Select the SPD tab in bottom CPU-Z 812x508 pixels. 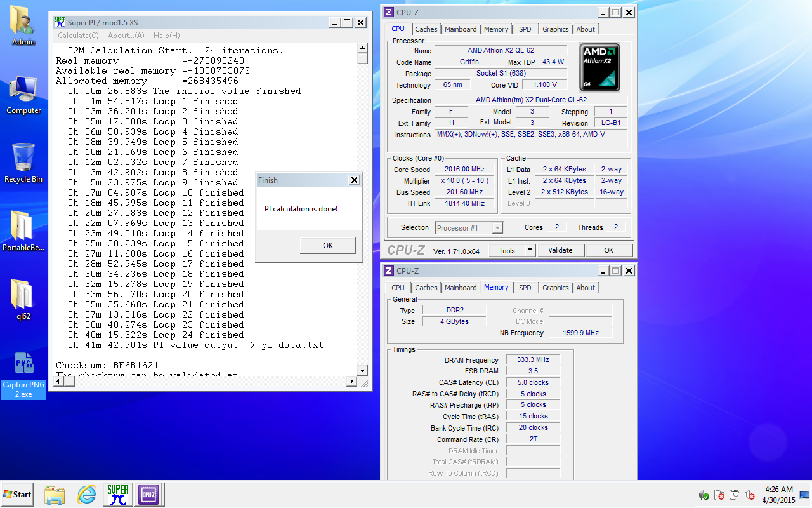pos(525,288)
